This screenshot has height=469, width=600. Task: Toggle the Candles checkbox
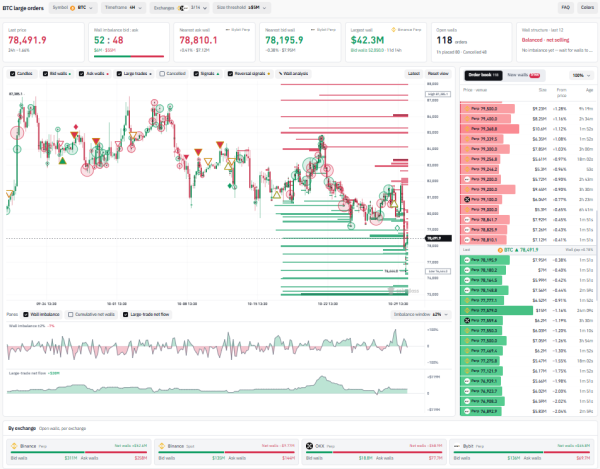point(13,73)
